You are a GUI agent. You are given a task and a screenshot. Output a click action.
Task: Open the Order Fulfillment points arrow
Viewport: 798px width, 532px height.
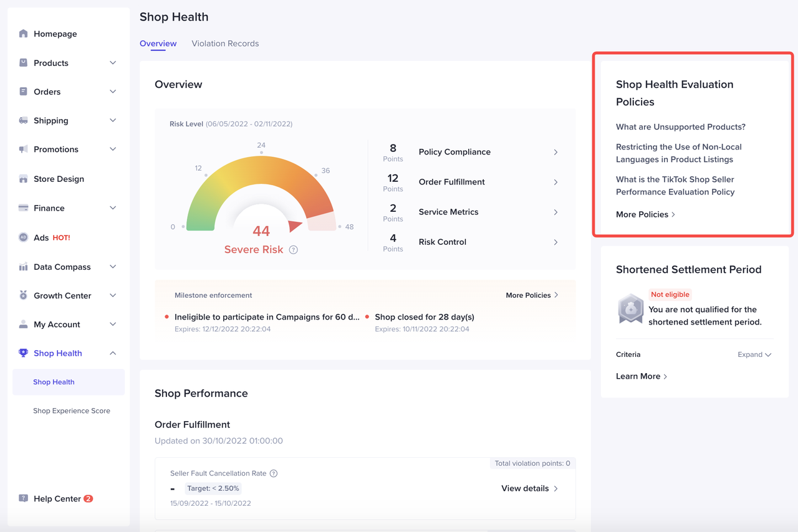555,183
